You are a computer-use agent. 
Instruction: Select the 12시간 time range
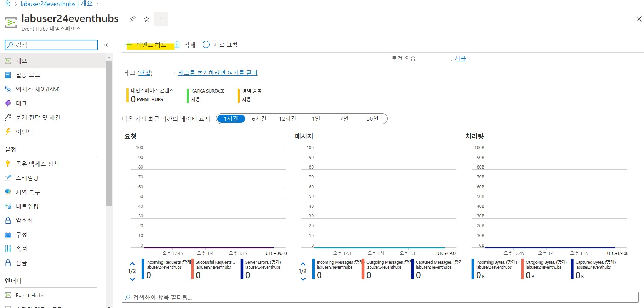[x=287, y=119]
